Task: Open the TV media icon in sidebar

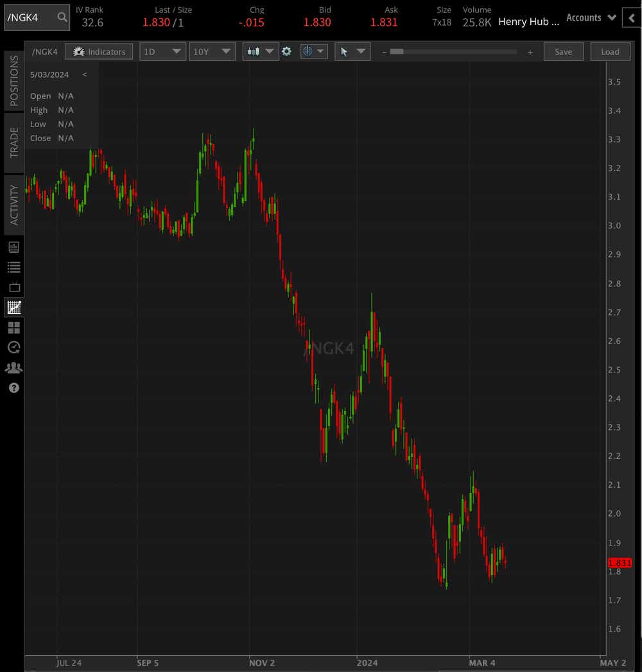Action: pos(14,287)
